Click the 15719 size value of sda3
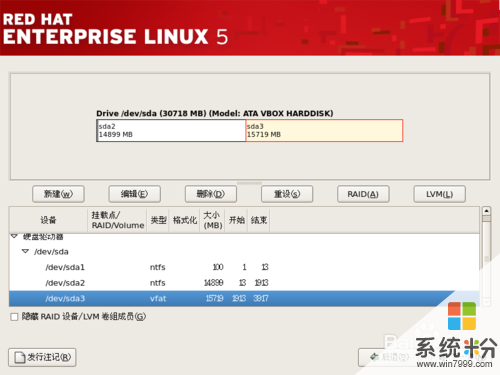The image size is (500, 375). click(214, 298)
